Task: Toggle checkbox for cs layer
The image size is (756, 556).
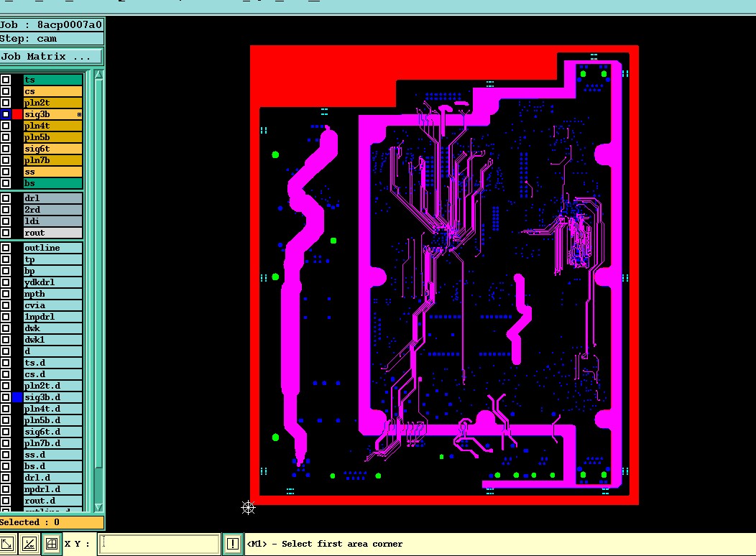Action: (x=5, y=91)
